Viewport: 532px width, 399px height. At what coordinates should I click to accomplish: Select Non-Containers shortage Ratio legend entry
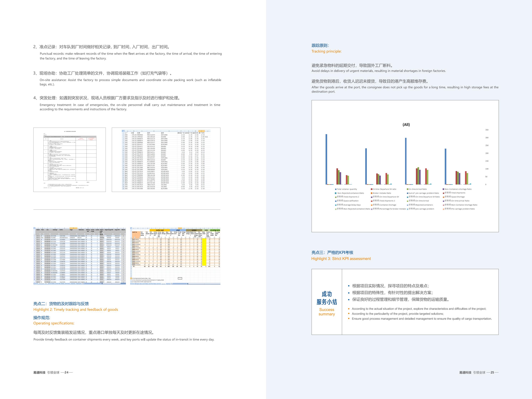pyautogui.click(x=457, y=189)
